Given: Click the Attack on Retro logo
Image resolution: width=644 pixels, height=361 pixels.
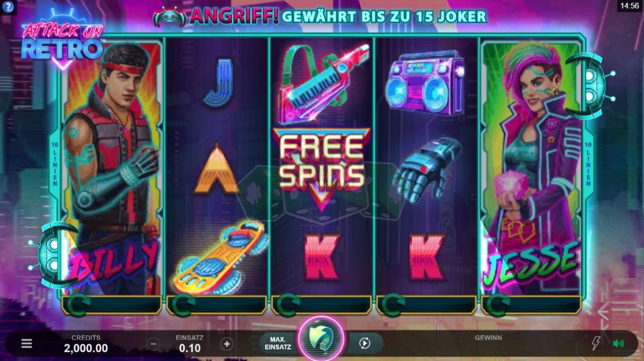Looking at the screenshot, I should 62,40.
